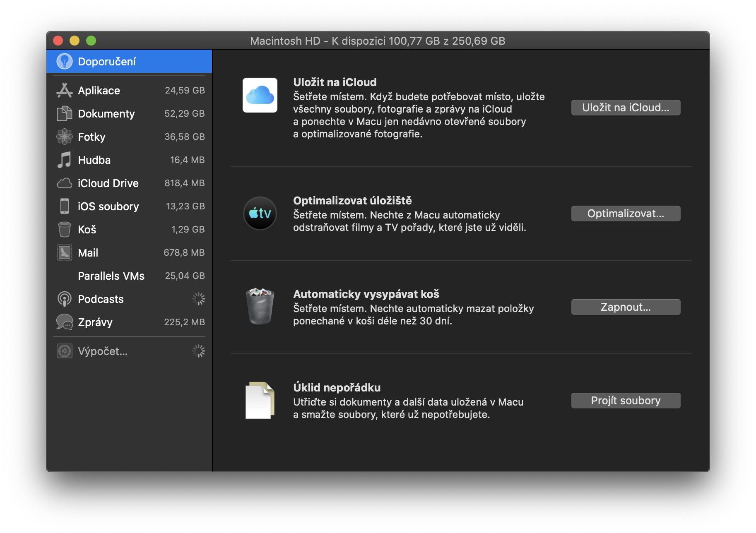The width and height of the screenshot is (756, 533).
Task: Click the Automaticky vysypávat koš heading
Action: (366, 294)
